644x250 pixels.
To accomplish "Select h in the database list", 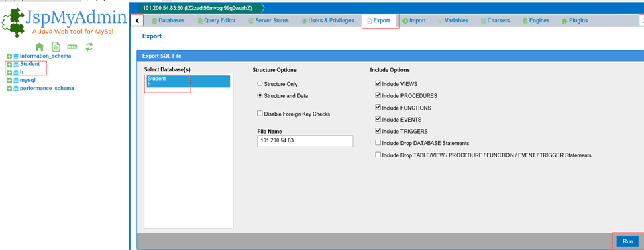I will point(189,84).
